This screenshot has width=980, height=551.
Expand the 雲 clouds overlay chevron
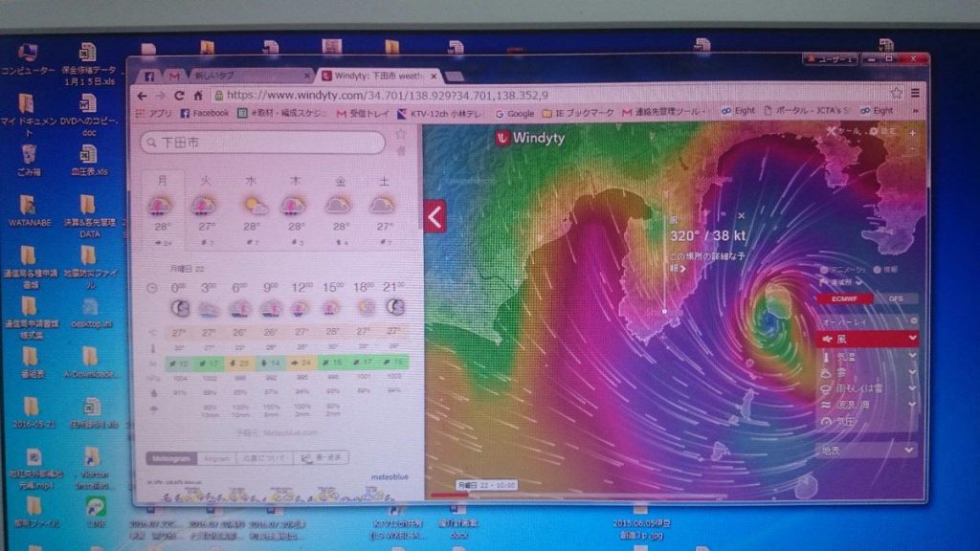912,372
